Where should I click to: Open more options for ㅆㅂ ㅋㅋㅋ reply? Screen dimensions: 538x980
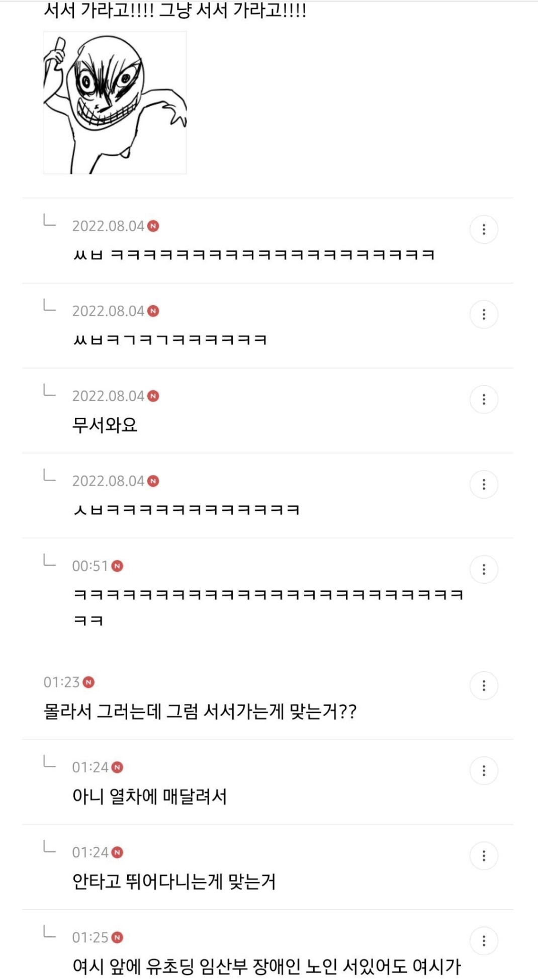tap(484, 230)
